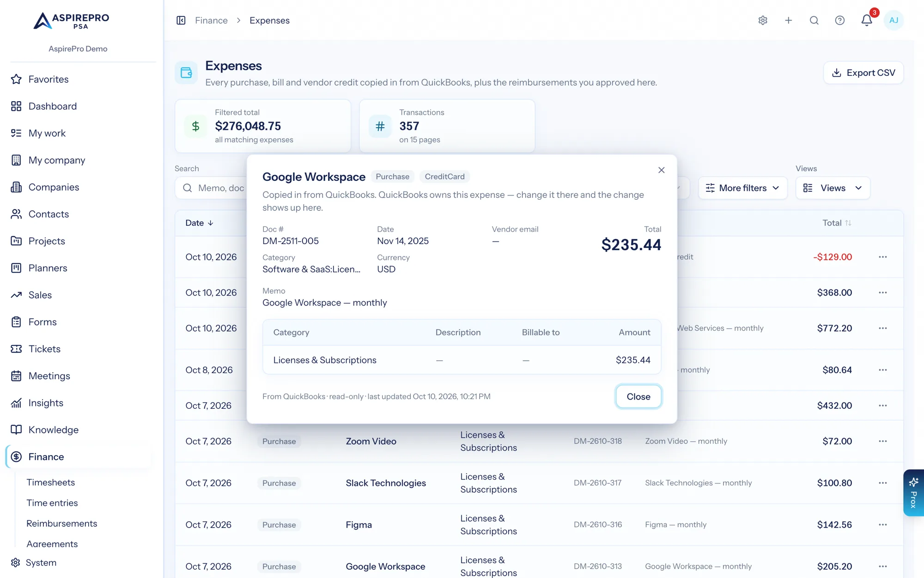Expand the More filters dropdown
The width and height of the screenshot is (924, 578).
coord(743,188)
